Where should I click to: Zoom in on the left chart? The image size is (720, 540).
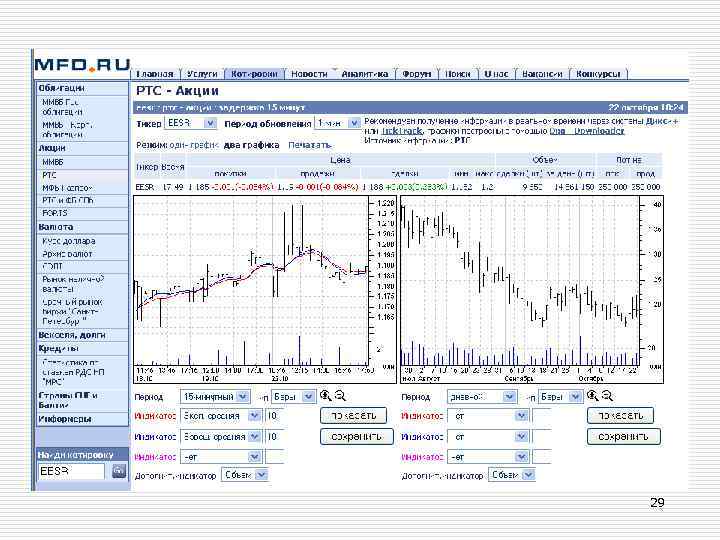[326, 395]
